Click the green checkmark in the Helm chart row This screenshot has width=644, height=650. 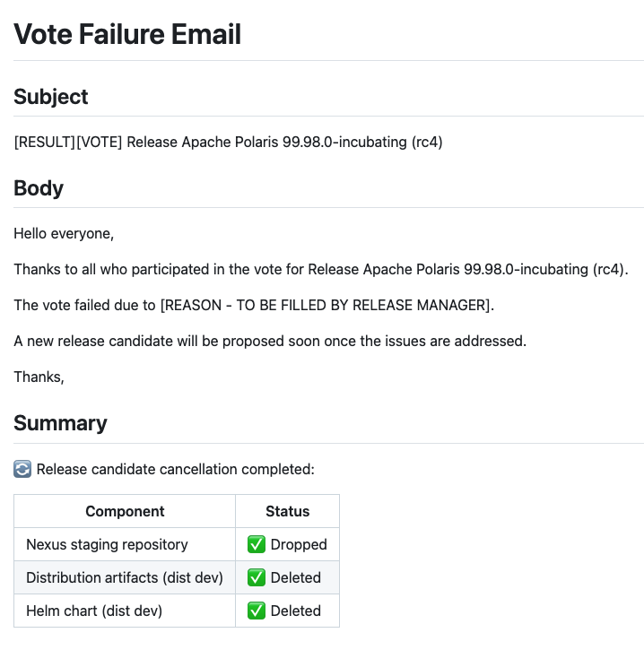(257, 611)
